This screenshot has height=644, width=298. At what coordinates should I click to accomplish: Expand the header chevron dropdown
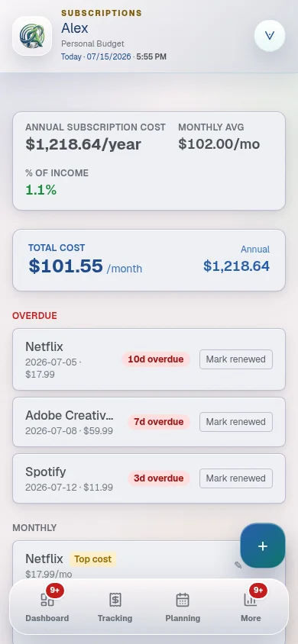click(270, 36)
